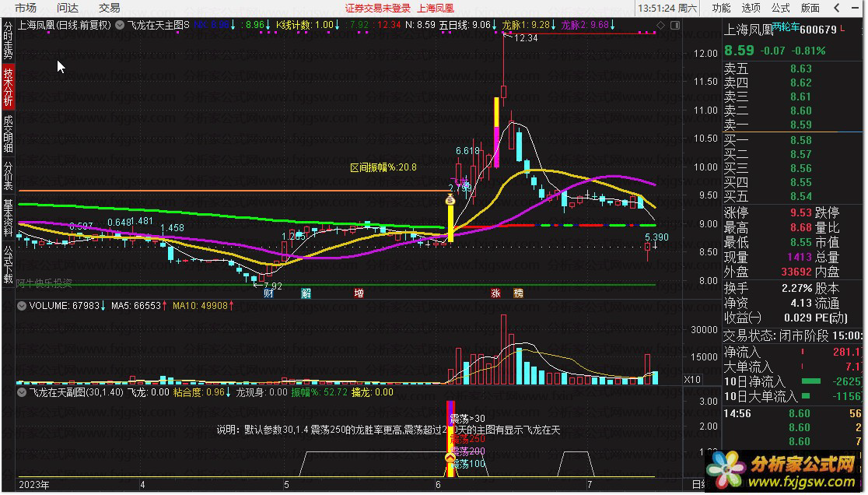The height and width of the screenshot is (495, 868).
Task: Click the diamond icon atop the chart
Action: [660, 26]
